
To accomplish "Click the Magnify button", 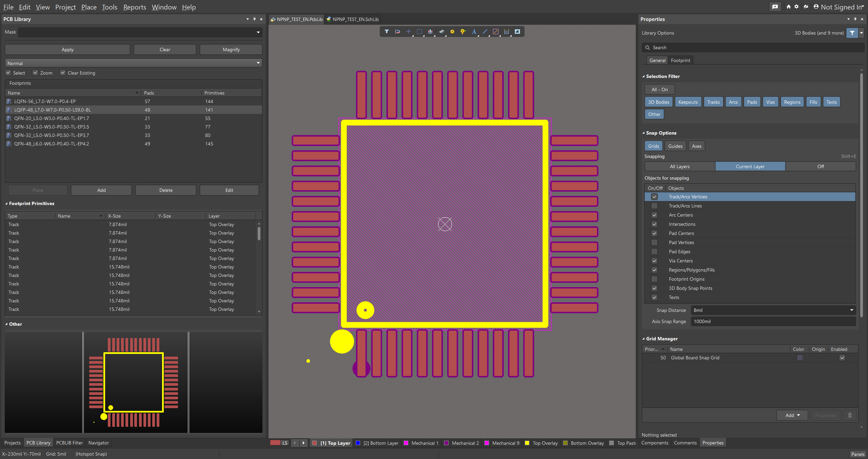I will pyautogui.click(x=231, y=49).
